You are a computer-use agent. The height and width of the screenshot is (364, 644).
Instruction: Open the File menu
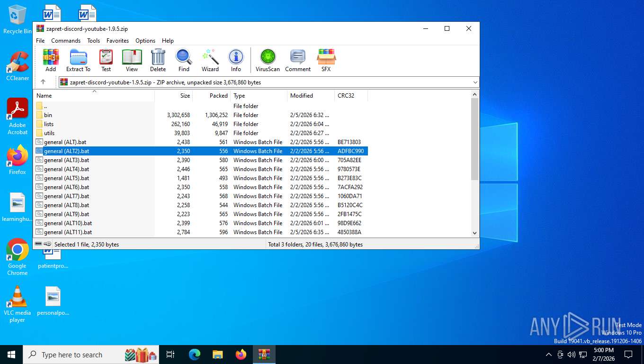(40, 41)
